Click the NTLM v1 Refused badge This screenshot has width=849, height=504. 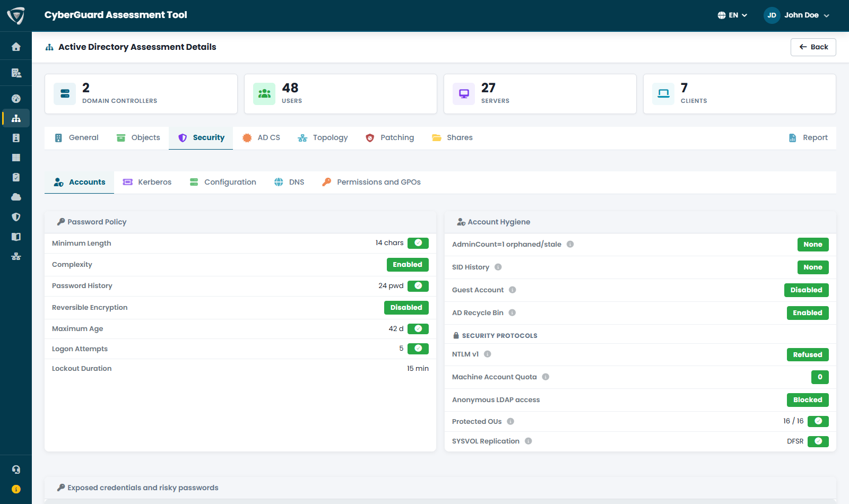(x=808, y=355)
